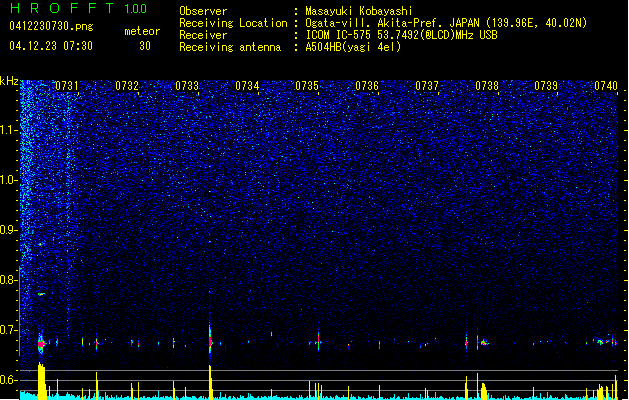Click the kHz axis unit label
This screenshot has height=400, width=629.
[x=9, y=81]
